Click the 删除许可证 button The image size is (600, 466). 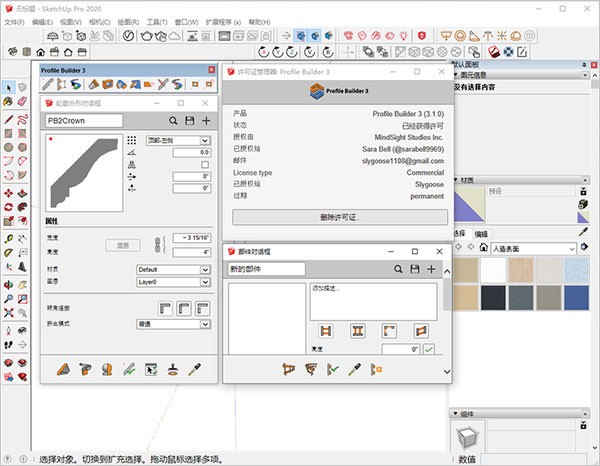[337, 217]
